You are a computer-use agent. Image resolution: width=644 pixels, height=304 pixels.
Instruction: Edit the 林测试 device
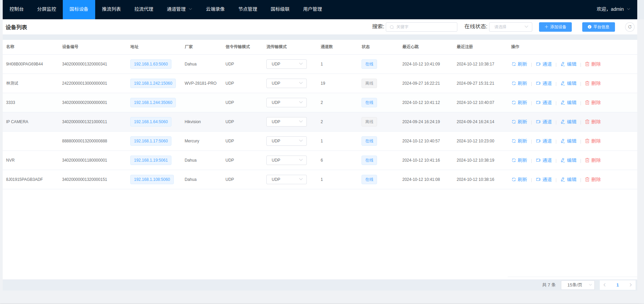point(568,83)
